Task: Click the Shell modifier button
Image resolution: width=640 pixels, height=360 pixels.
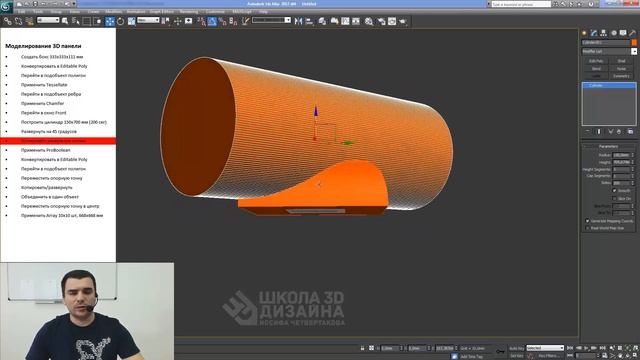Action: [621, 61]
